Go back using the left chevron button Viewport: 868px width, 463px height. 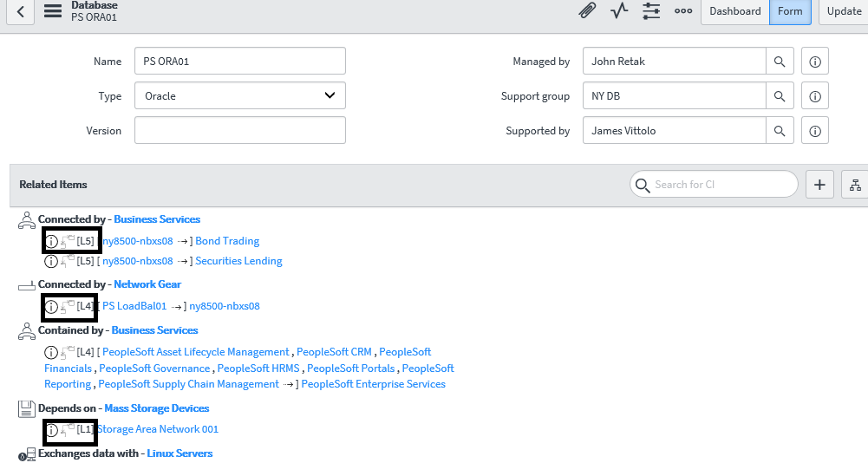click(x=21, y=11)
